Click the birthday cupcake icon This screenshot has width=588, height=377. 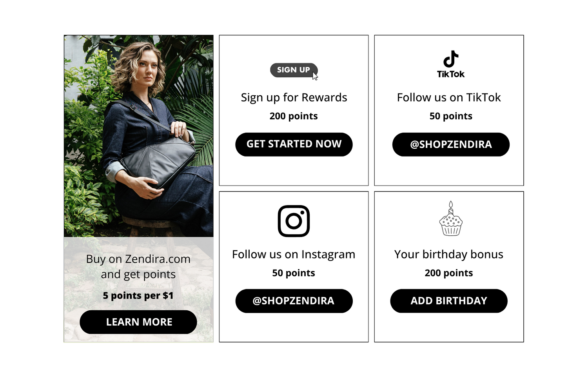pos(451,219)
